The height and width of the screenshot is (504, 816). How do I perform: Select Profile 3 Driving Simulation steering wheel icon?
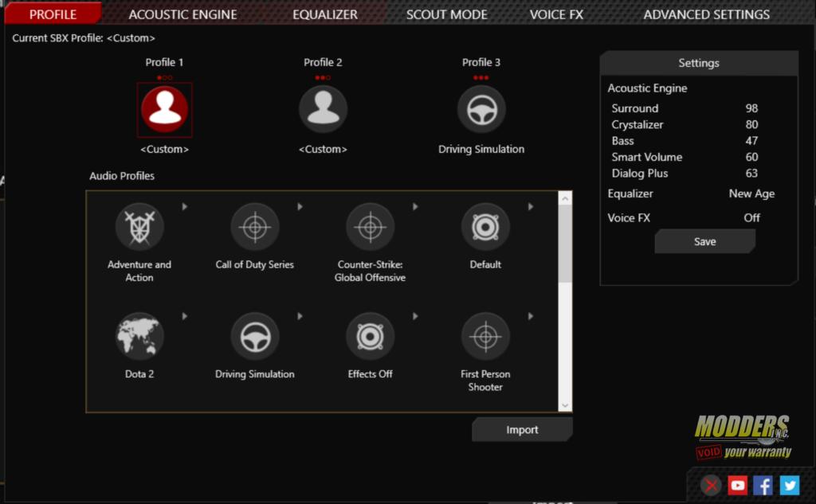[x=481, y=109]
